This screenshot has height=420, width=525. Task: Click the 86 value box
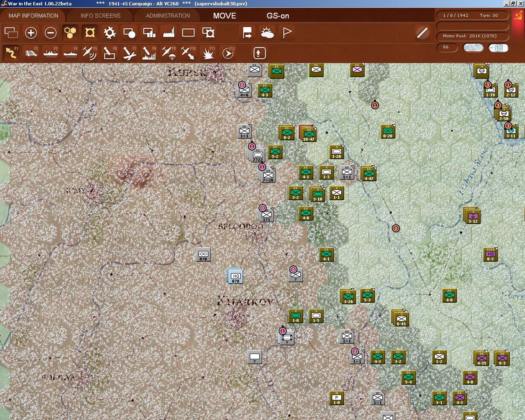pos(447,47)
